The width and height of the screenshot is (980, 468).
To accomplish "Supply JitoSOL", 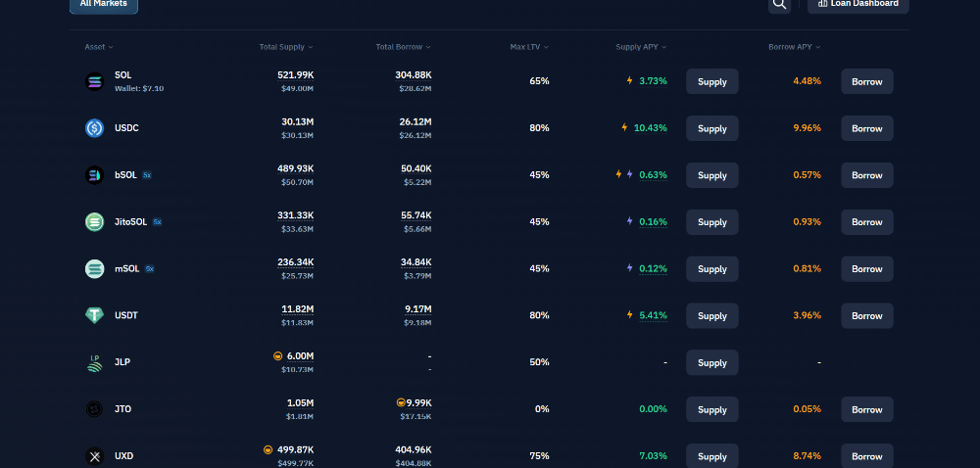I will 711,221.
